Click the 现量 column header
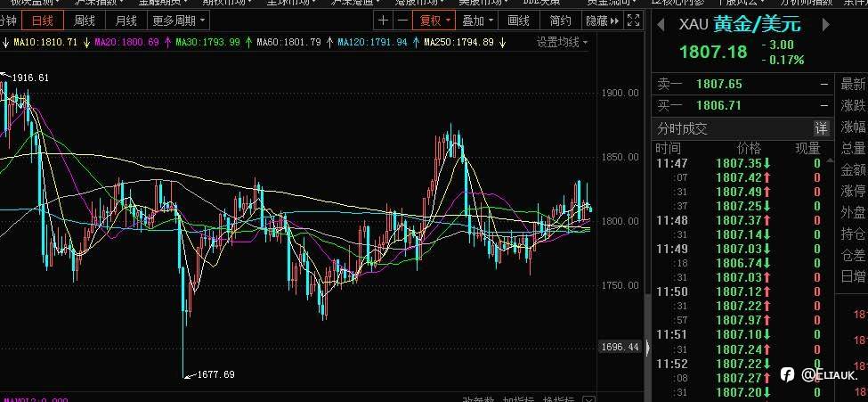Image resolution: width=868 pixels, height=402 pixels. (x=807, y=148)
